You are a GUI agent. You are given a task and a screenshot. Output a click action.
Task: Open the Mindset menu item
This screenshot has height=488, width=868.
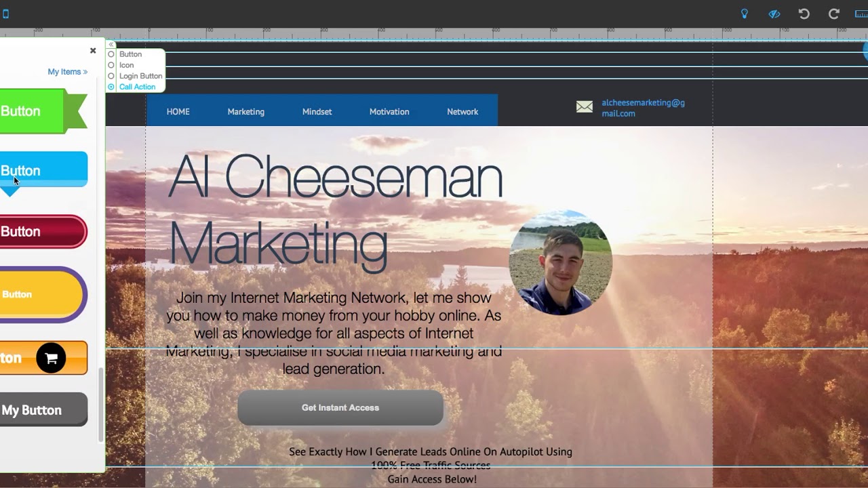317,112
